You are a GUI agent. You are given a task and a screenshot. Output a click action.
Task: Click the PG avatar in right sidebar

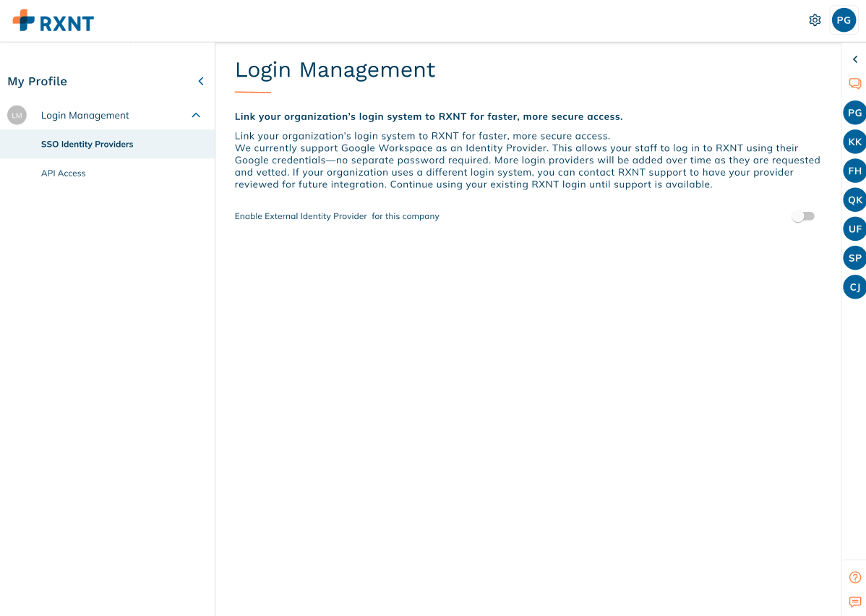855,113
